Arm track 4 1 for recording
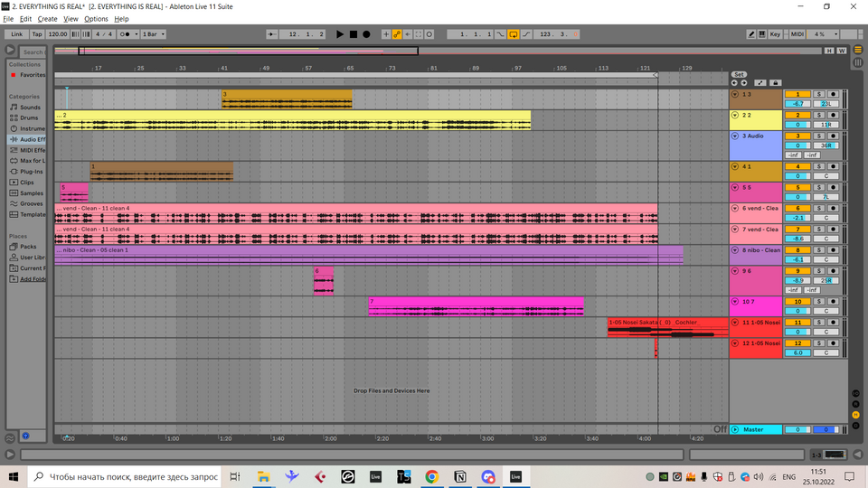Screen dimensions: 868x488 click(x=833, y=166)
